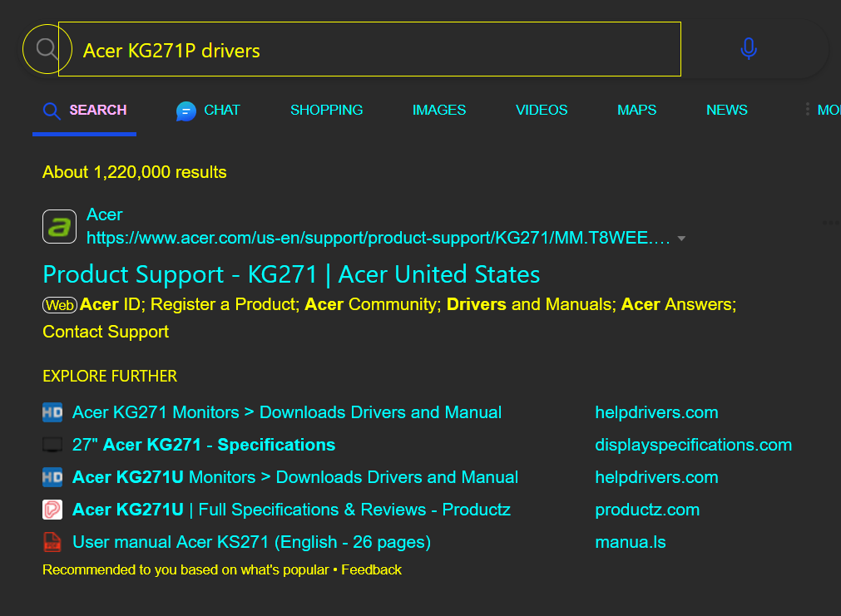Screen dimensions: 841x616
Task: Open the three-dot menu near the result
Action: click(x=829, y=222)
